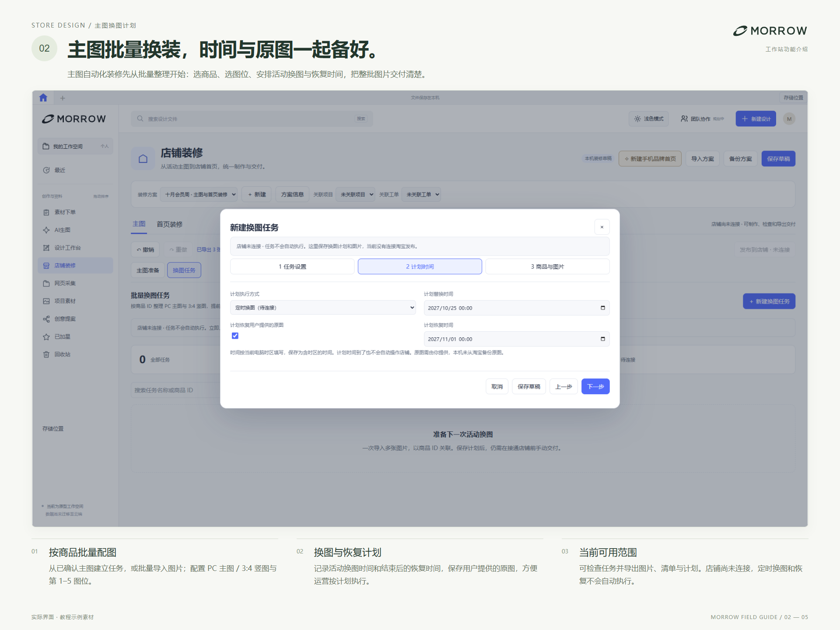Click the 回收站 trash icon
This screenshot has height=630, width=840.
click(x=46, y=354)
